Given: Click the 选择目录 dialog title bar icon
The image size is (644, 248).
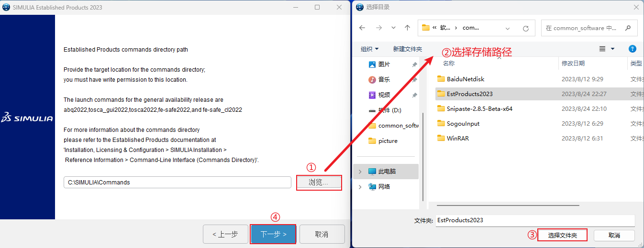Looking at the screenshot, I should [359, 7].
